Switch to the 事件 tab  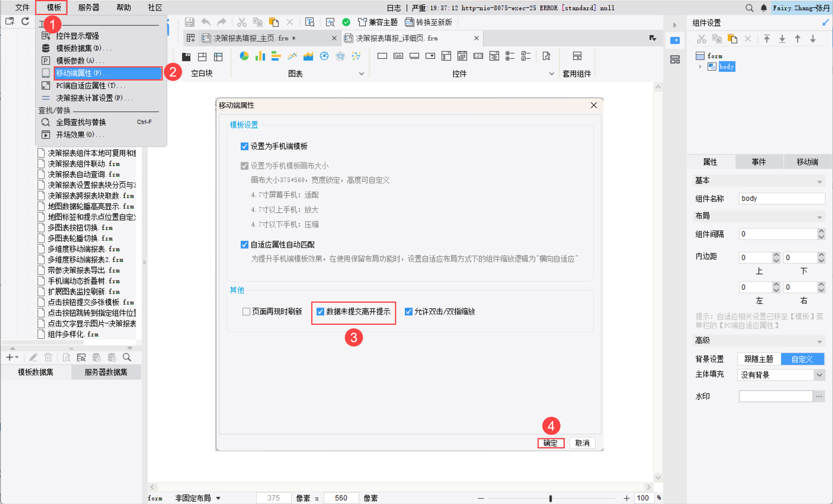(x=758, y=162)
